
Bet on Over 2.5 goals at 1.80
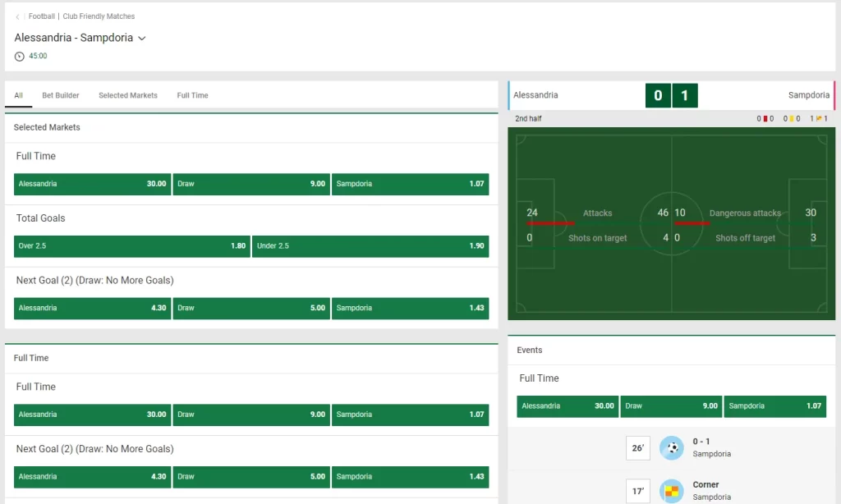pos(131,246)
